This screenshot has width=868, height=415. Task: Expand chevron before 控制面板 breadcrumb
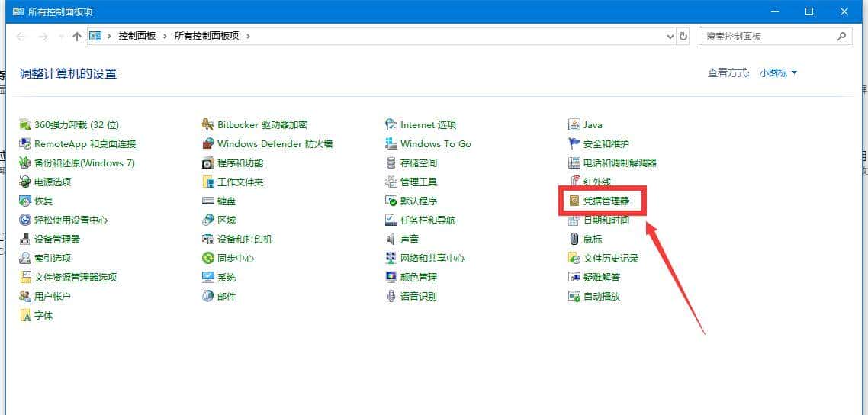tap(110, 36)
